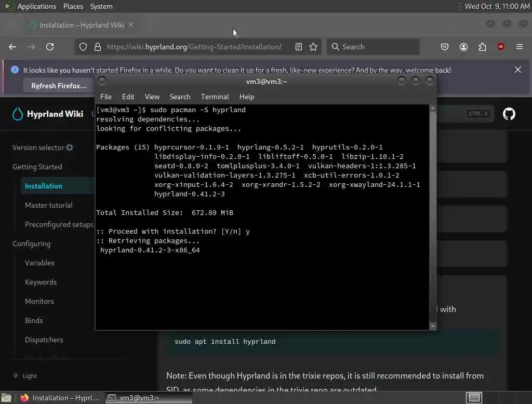Open GitHub icon on Hyprland Wiki
This screenshot has width=532, height=404.
(x=509, y=114)
